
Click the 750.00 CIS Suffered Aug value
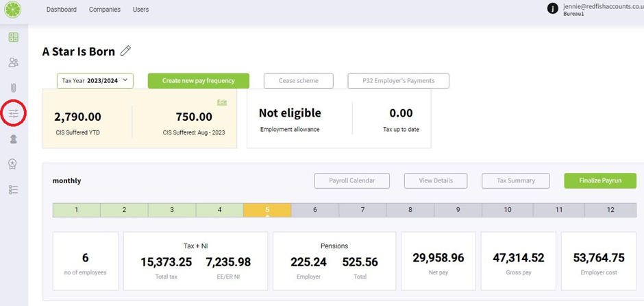click(x=194, y=117)
